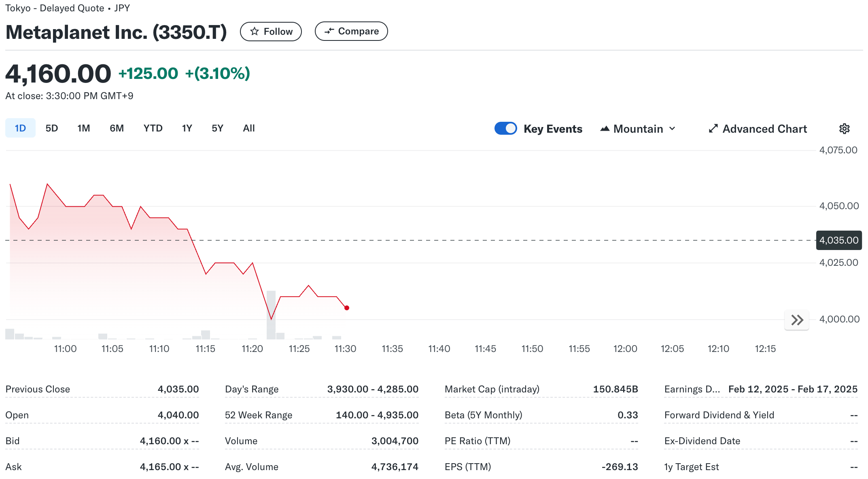Click the Day's Range label
The width and height of the screenshot is (868, 479).
252,389
